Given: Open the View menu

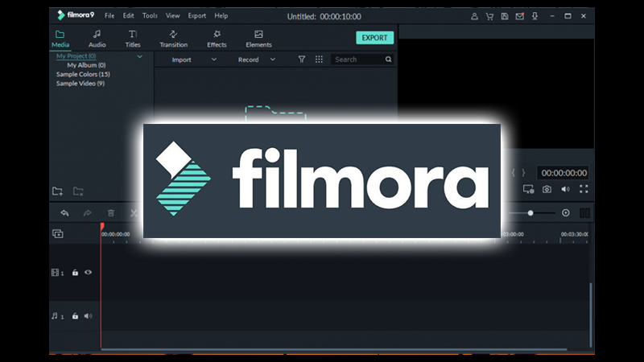Looking at the screenshot, I should click(172, 15).
